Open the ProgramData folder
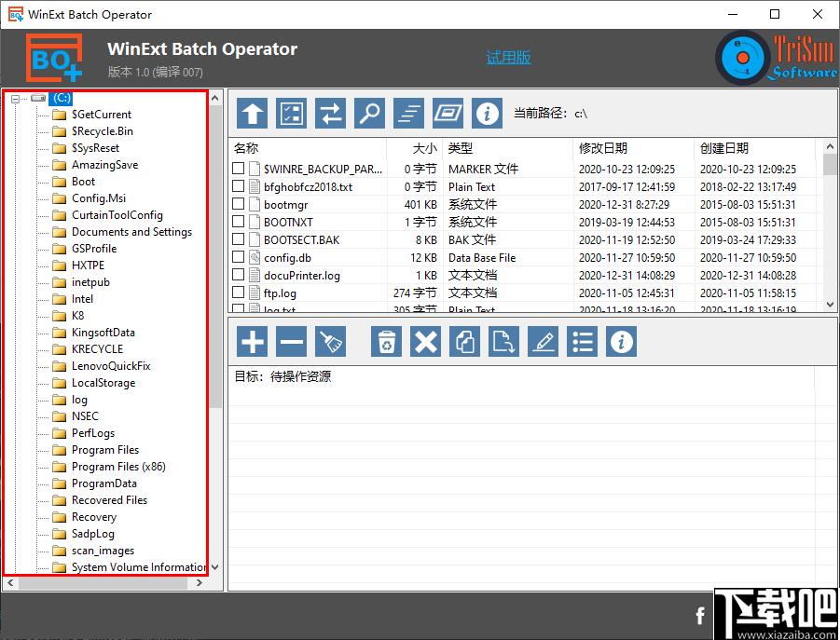 pyautogui.click(x=103, y=483)
